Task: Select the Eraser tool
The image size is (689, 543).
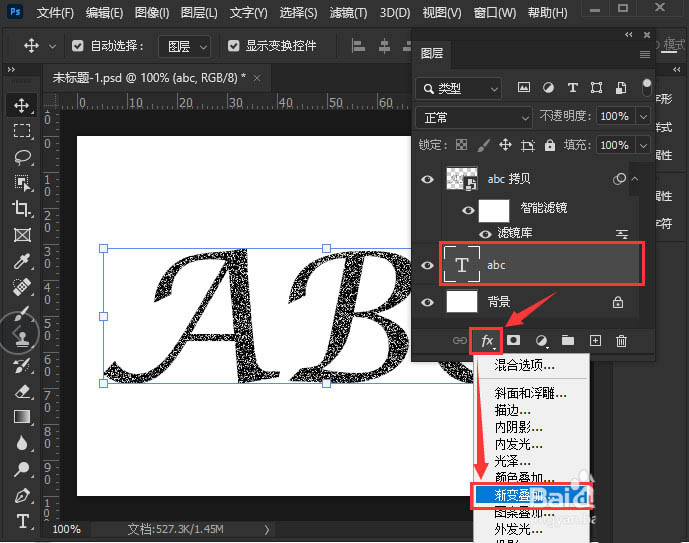Action: point(22,391)
